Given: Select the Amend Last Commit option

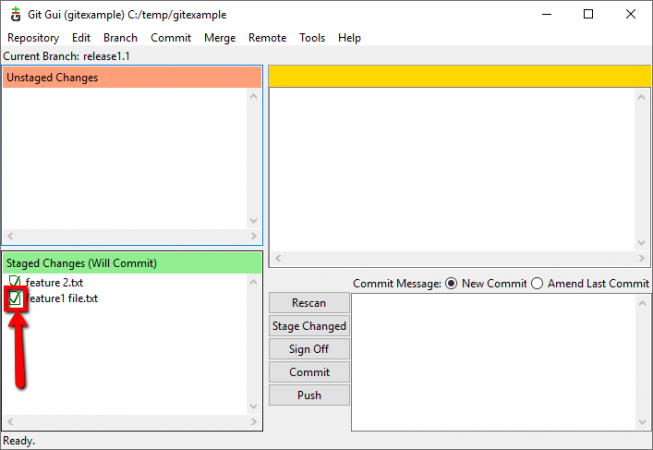Looking at the screenshot, I should (538, 283).
